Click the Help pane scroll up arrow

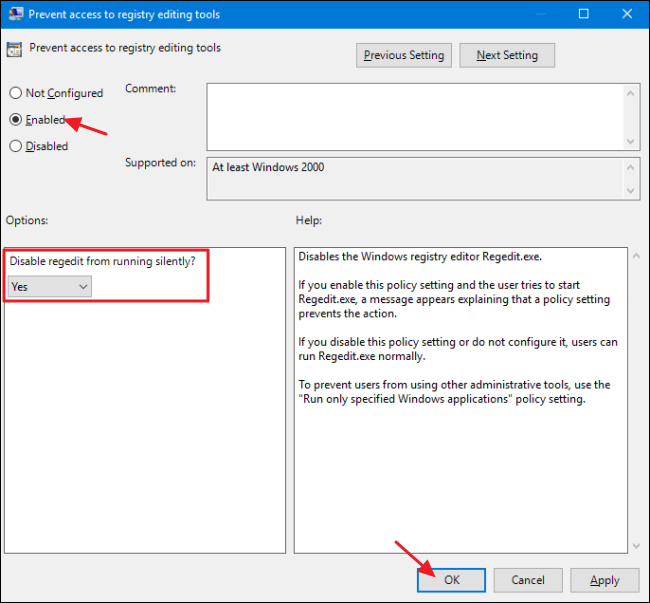pos(636,256)
